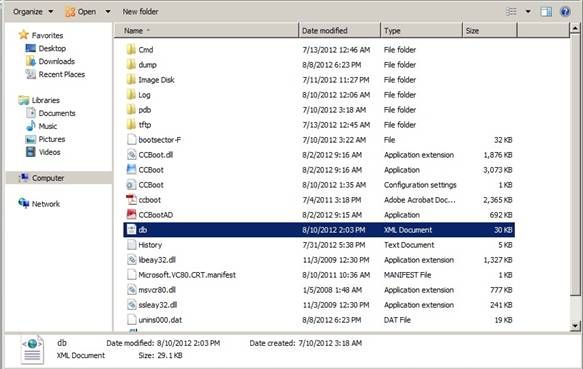This screenshot has width=583, height=369.
Task: Click 'Adobe Acrobat Doc...' type cell
Action: [419, 200]
